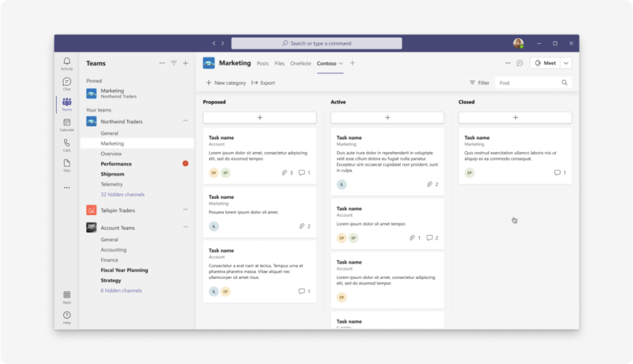The width and height of the screenshot is (633, 364).
Task: Click the Help icon in the sidebar
Action: (x=67, y=317)
